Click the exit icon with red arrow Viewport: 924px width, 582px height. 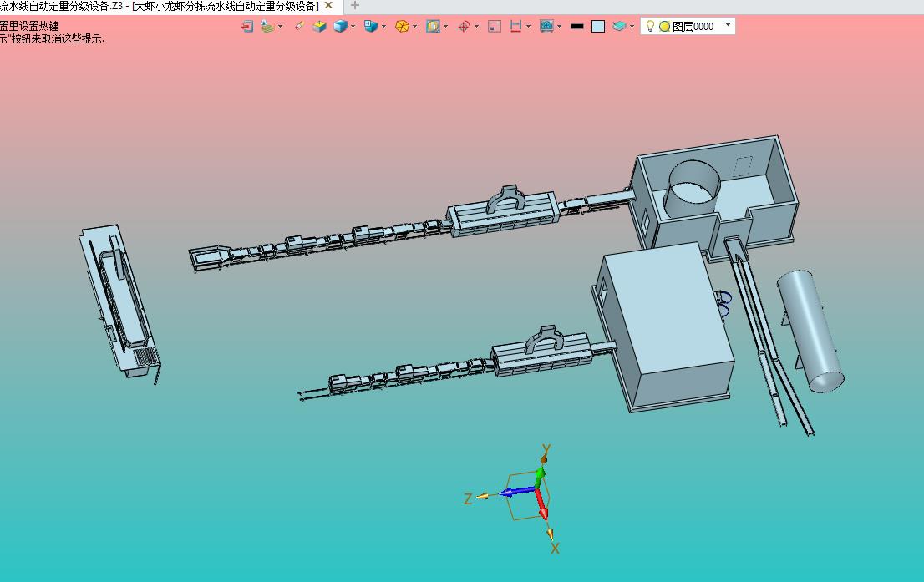click(247, 27)
